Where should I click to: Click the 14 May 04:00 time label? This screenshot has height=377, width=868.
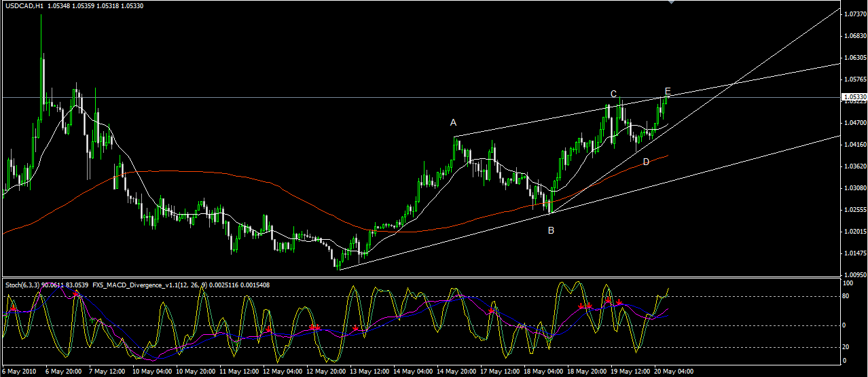[414, 372]
